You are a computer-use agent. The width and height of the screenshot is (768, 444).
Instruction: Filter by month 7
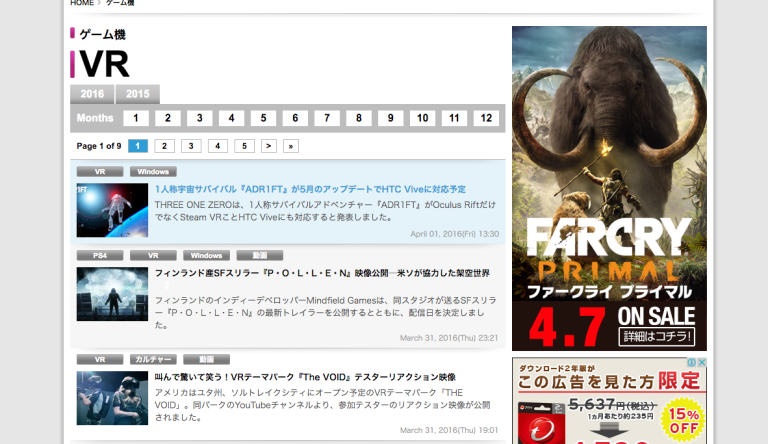[327, 118]
